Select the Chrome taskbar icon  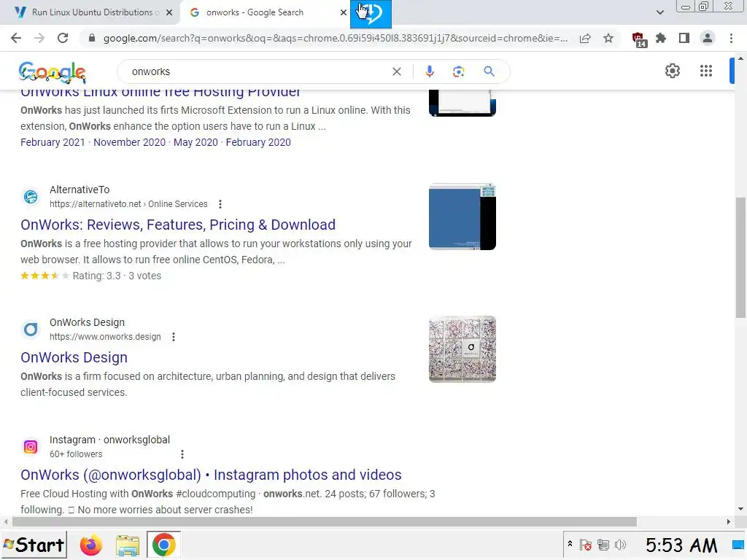pos(163,545)
